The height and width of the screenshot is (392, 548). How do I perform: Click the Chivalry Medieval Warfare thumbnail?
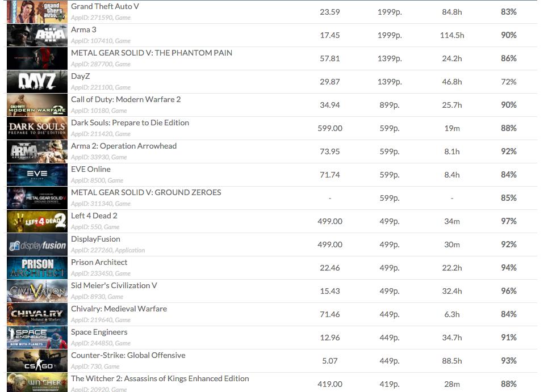point(37,314)
